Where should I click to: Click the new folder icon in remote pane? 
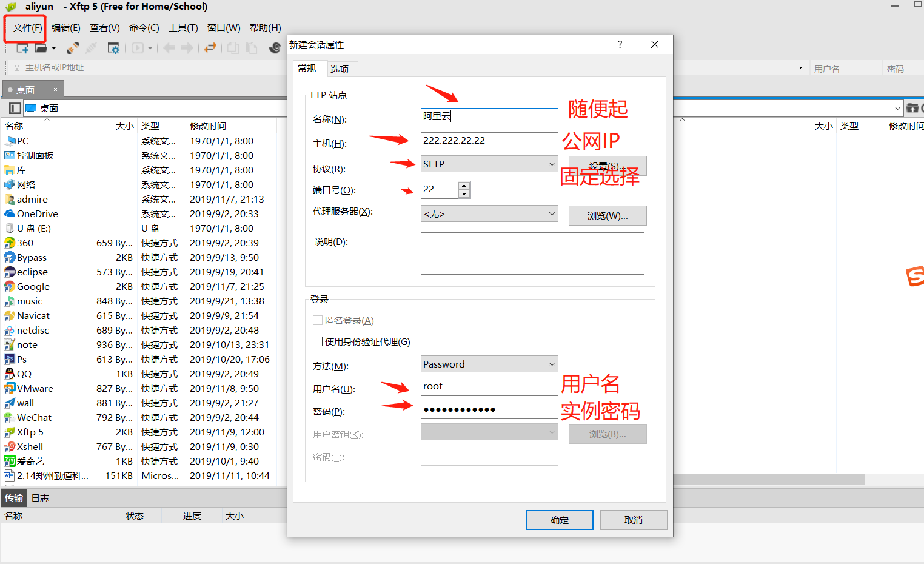coord(912,108)
